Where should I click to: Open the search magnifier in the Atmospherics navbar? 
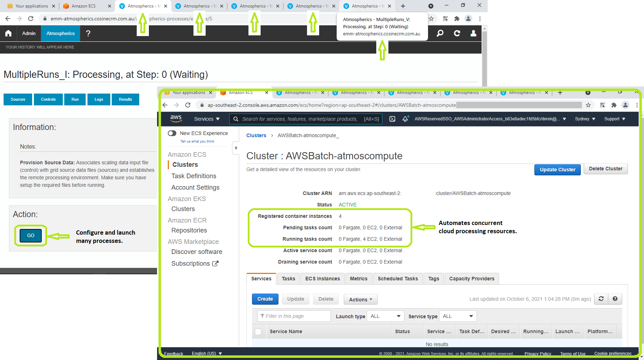coord(440,33)
